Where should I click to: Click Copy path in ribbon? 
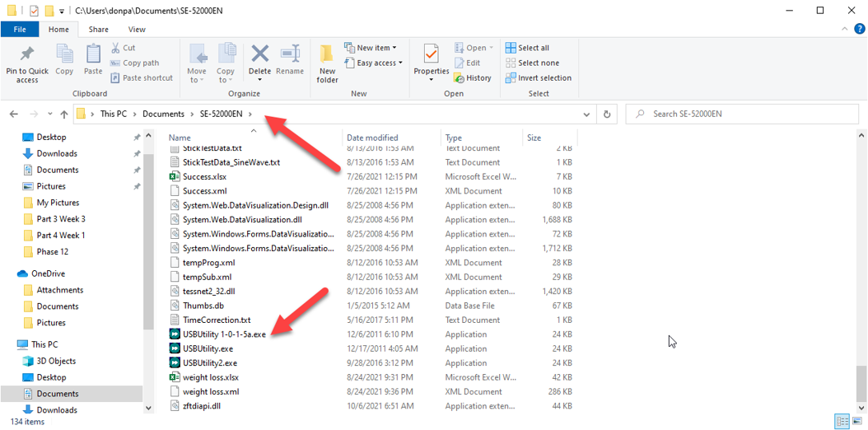134,63
